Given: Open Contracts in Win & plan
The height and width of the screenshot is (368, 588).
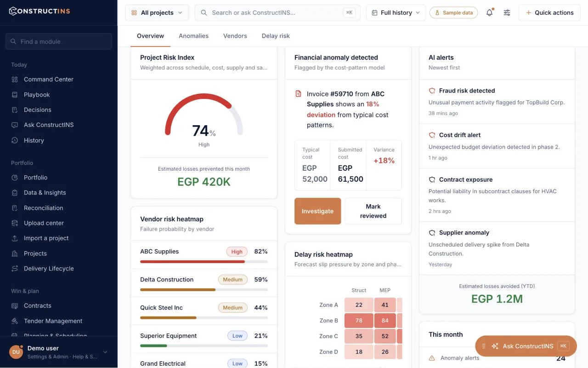Looking at the screenshot, I should point(58,305).
